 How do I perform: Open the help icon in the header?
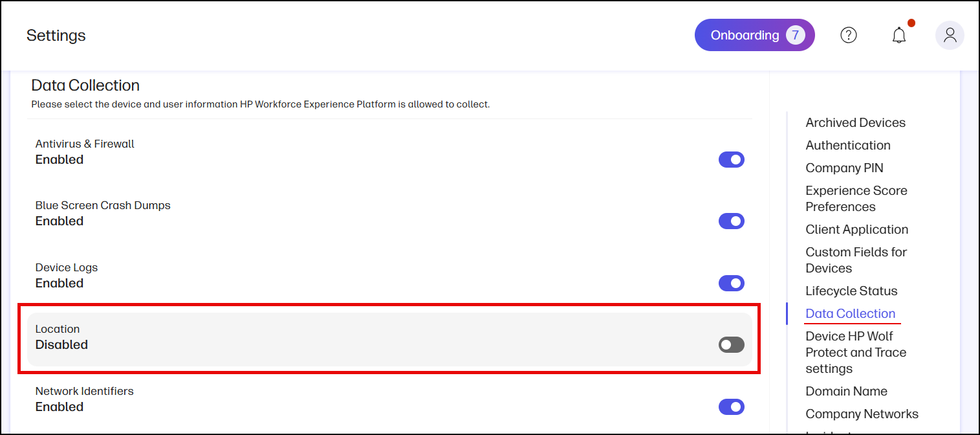pos(848,35)
